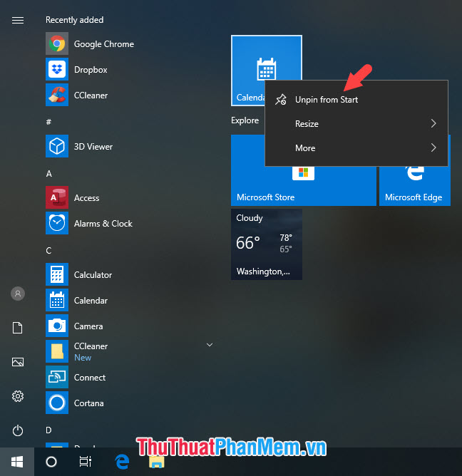Screen dimensions: 462x476
Task: Click the Power button icon
Action: (x=18, y=430)
